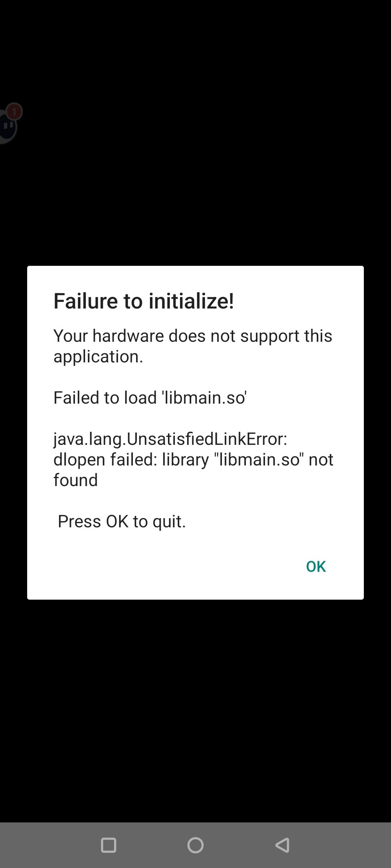Tap the dimmed background below the dialog
This screenshot has width=391, height=868.
point(195,709)
